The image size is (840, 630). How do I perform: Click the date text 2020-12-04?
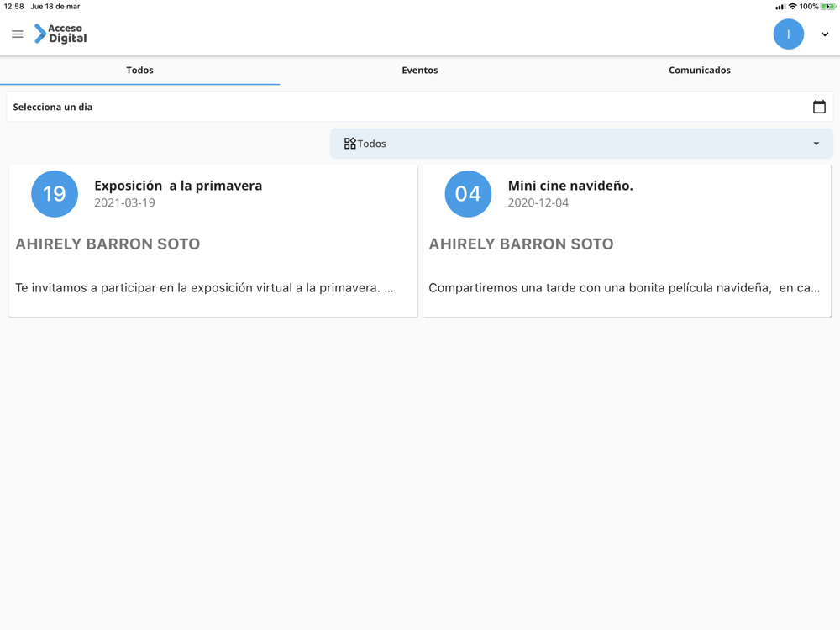pos(538,203)
